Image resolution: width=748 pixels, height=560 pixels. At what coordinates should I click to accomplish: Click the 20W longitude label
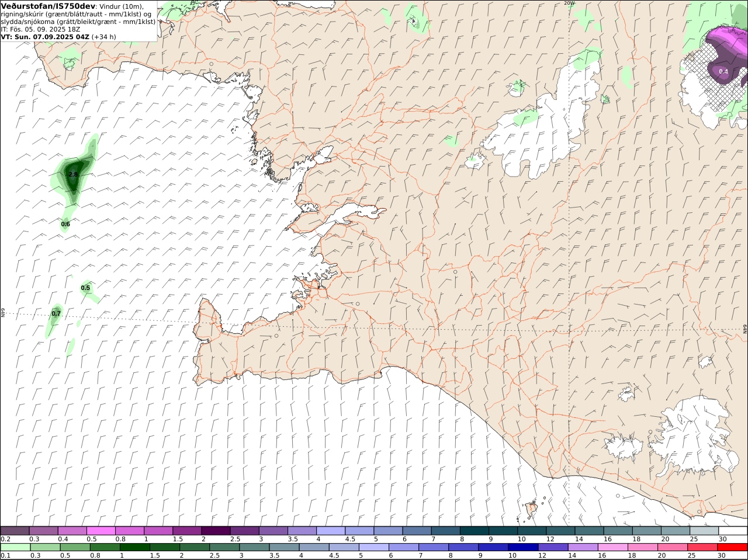coord(569,3)
